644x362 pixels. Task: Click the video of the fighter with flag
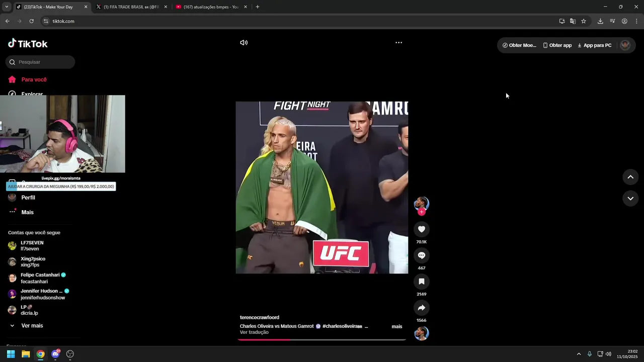click(322, 188)
